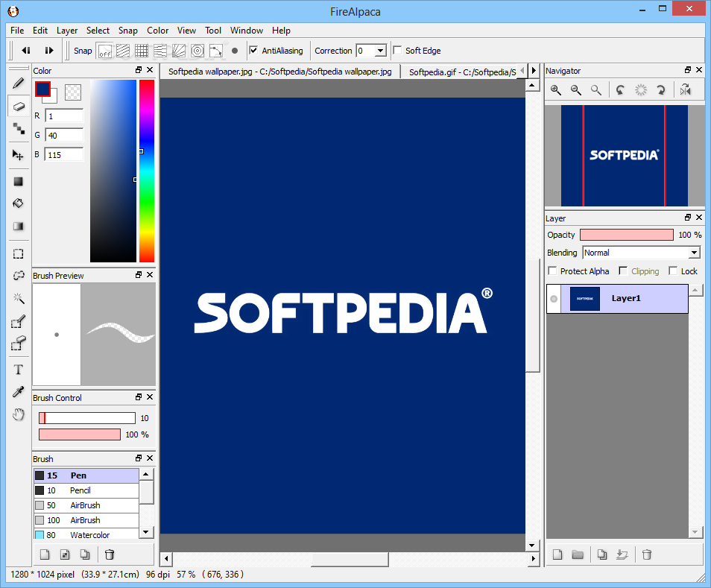Viewport: 711px width, 588px height.
Task: Select the Hand tool
Action: click(x=18, y=414)
